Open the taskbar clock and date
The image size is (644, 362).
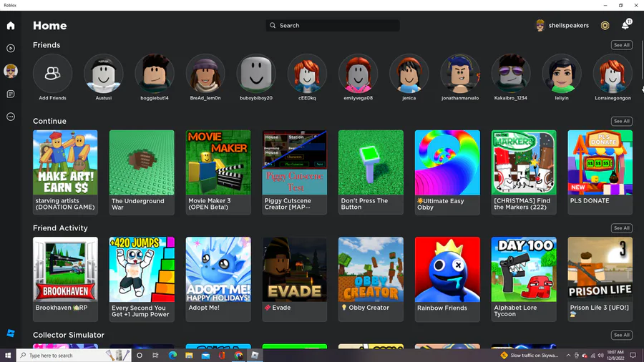615,356
